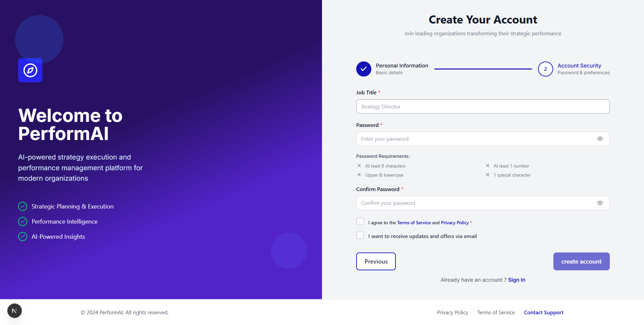Click the N avatar in the bottom corner
The image size is (644, 325).
(14, 311)
